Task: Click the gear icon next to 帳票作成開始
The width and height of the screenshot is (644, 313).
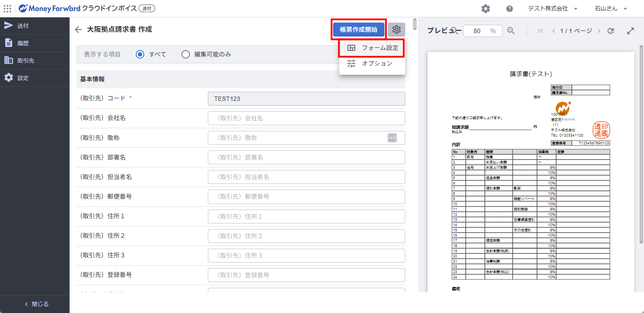Action: 396,30
